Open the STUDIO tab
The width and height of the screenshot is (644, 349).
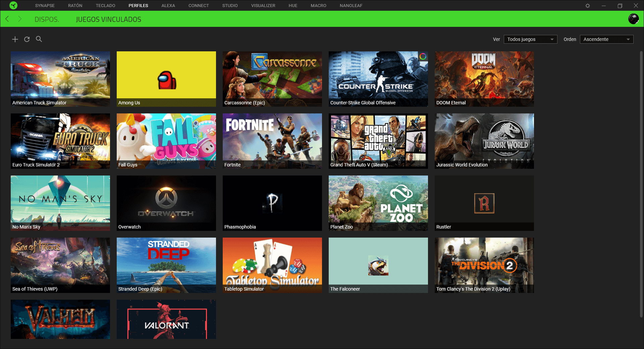230,6
